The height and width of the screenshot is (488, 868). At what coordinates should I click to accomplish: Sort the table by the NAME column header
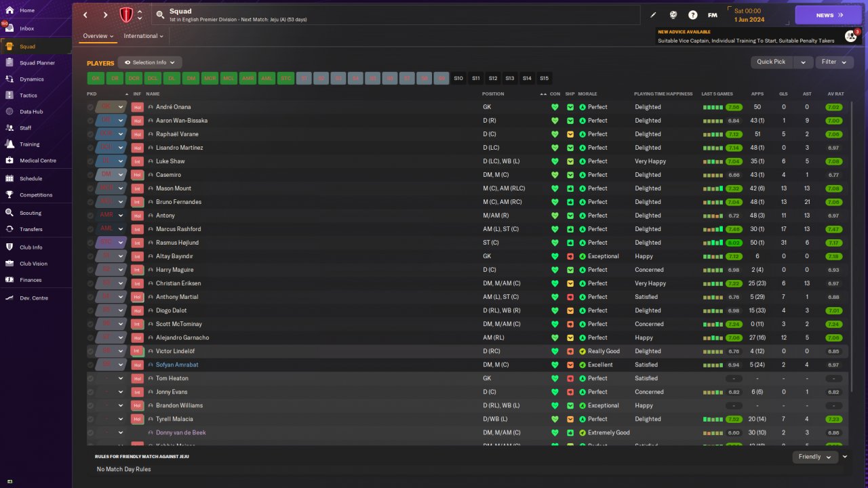click(x=153, y=94)
